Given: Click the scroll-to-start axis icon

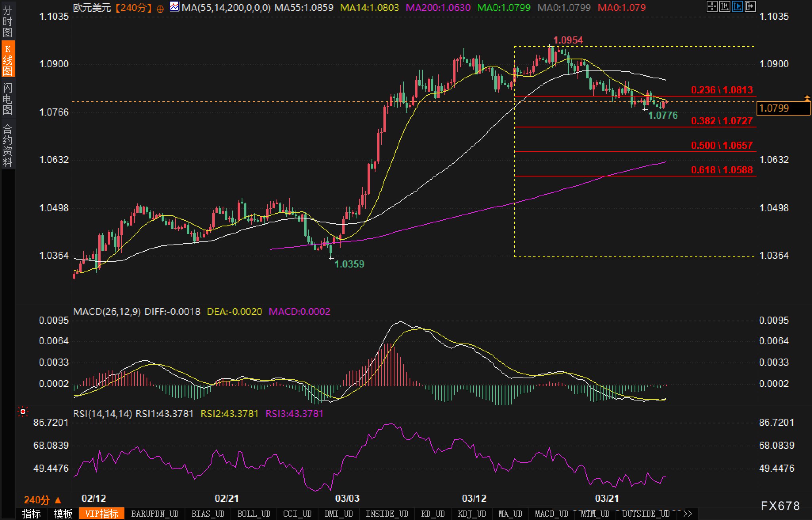Looking at the screenshot, I should tap(724, 6).
